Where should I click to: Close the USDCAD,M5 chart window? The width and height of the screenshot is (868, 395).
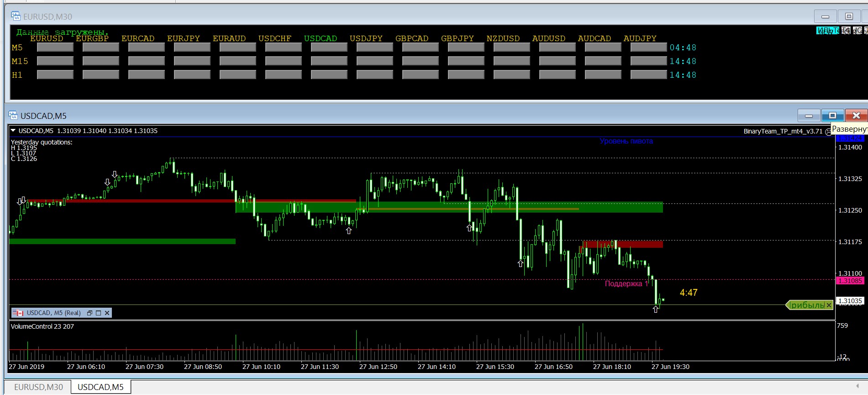(x=856, y=116)
